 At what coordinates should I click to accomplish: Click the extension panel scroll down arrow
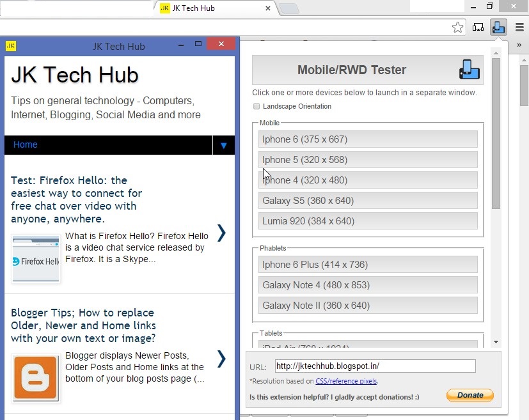(x=496, y=342)
